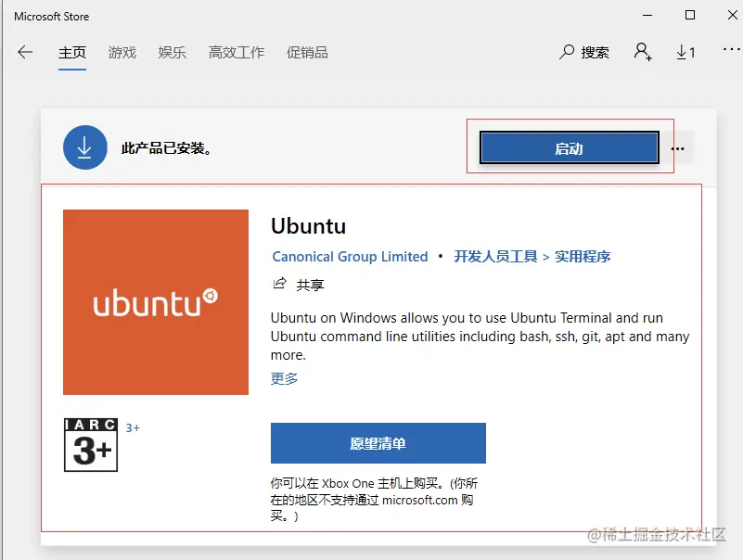Screen dimensions: 743x560
Task: Go back using the back arrow
Action: pyautogui.click(x=25, y=53)
